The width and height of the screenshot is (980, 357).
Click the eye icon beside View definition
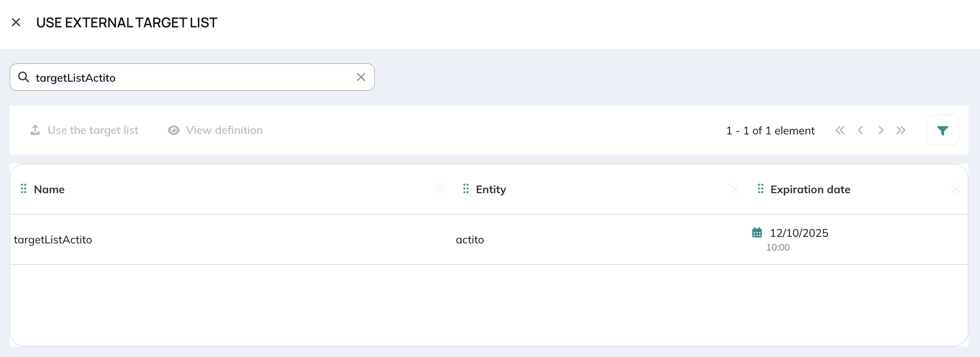click(173, 130)
